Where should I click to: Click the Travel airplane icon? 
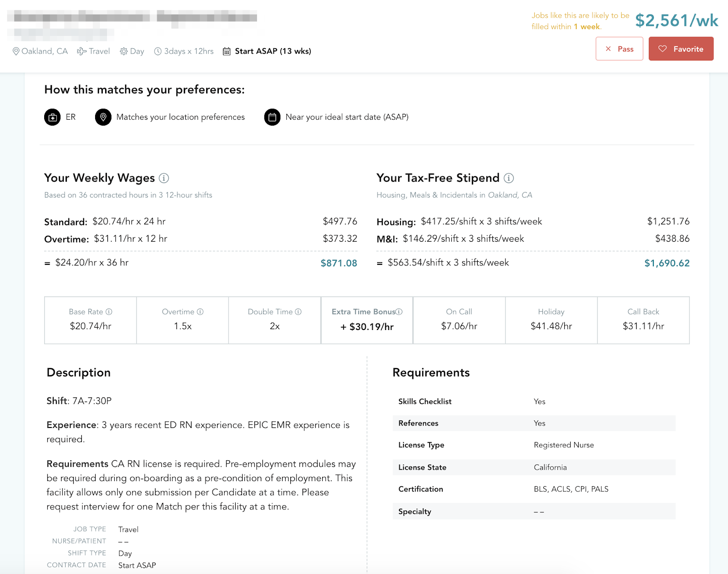tap(81, 51)
